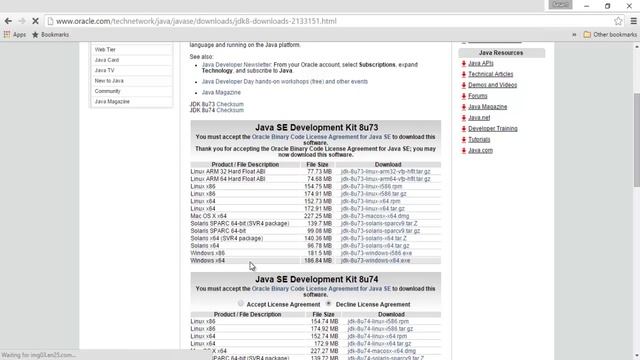This screenshot has height=360, width=640.
Task: Open Tutorials resource link
Action: click(x=479, y=140)
